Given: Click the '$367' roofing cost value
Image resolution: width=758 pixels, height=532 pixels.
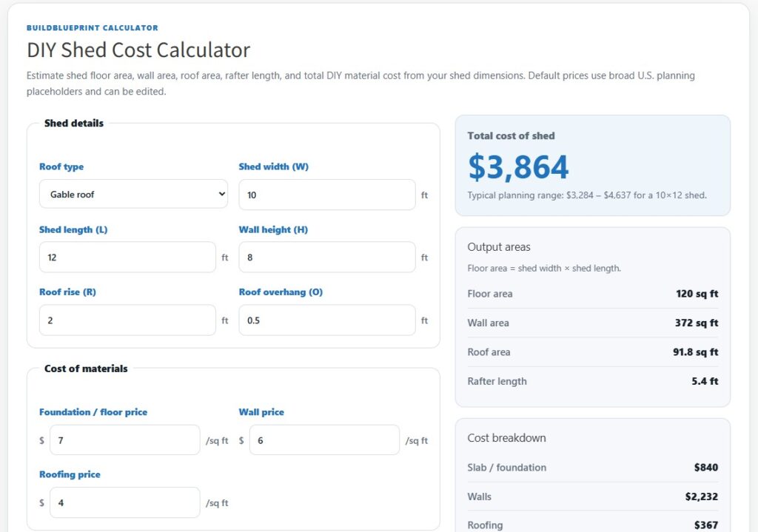Looking at the screenshot, I should [x=706, y=525].
